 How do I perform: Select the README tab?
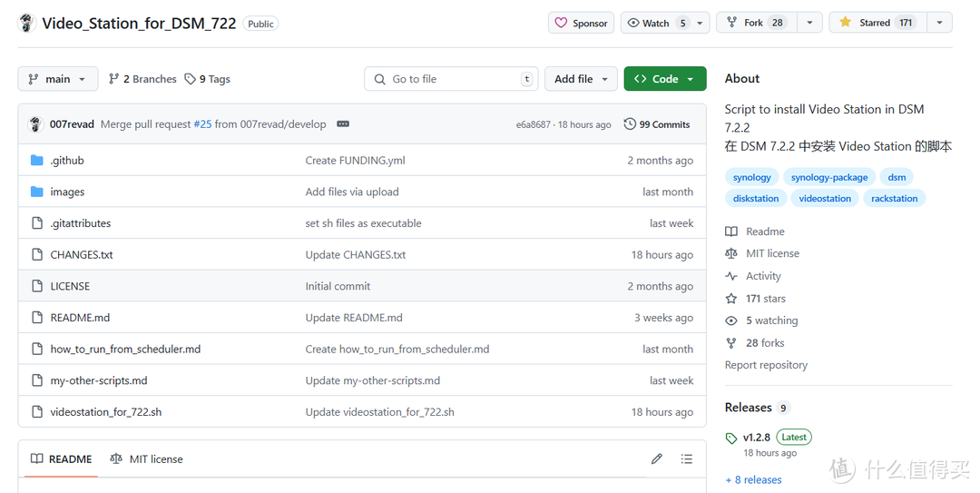61,459
